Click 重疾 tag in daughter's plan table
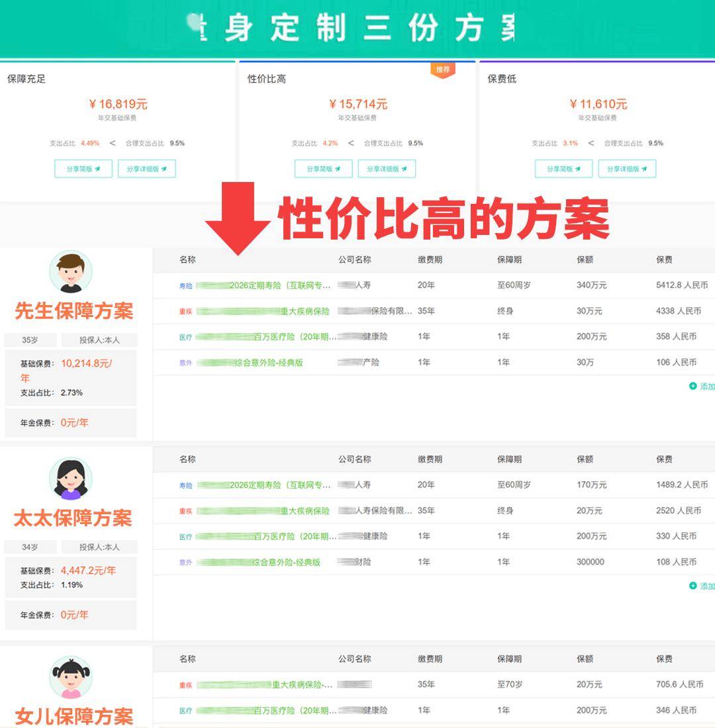The image size is (715, 728). [x=185, y=685]
